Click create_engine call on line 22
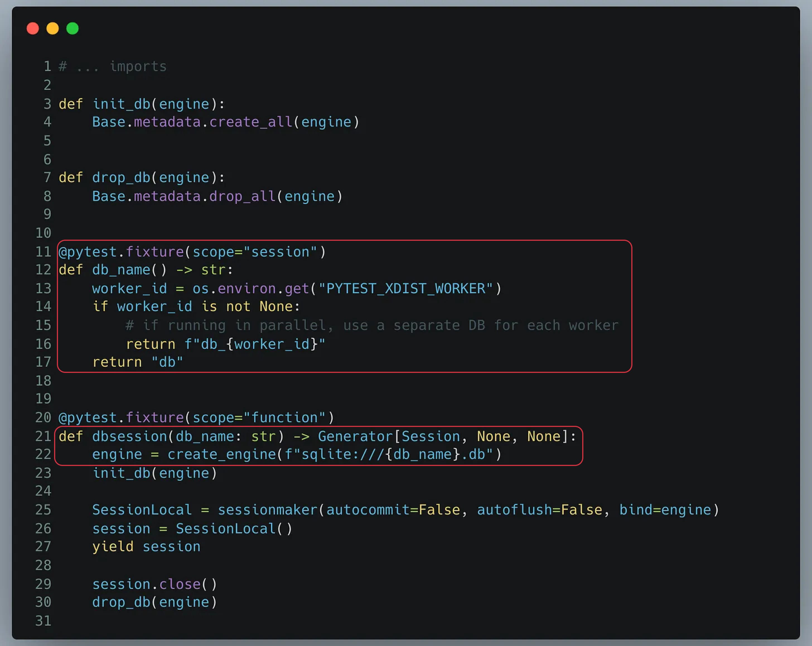 (222, 454)
